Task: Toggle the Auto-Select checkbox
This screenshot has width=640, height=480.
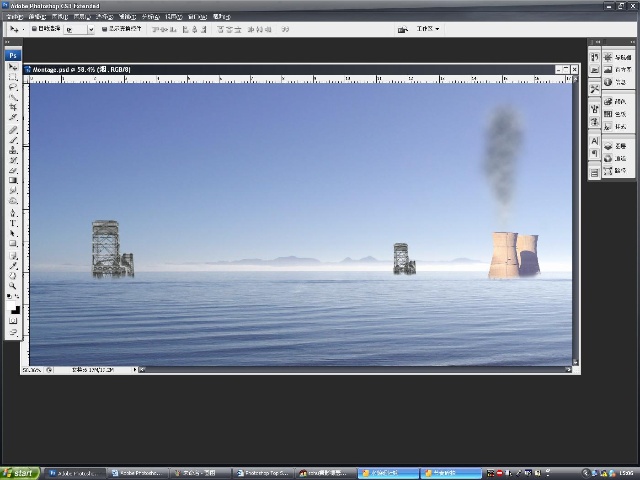Action: (35, 29)
